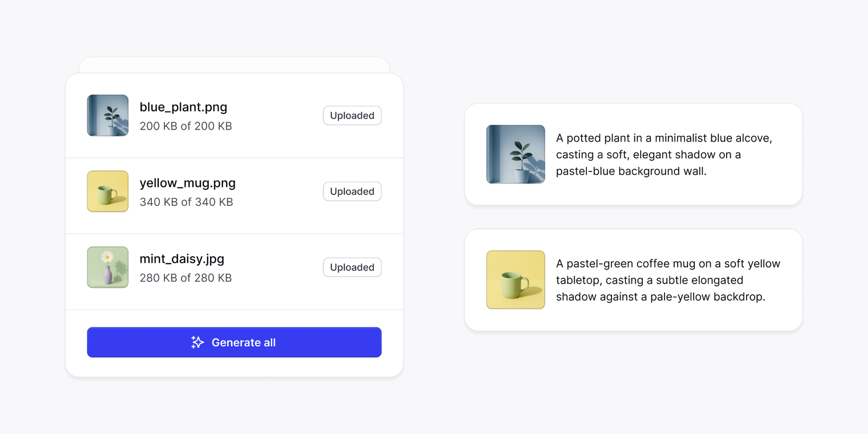Click the green mug image in the description card

[516, 279]
